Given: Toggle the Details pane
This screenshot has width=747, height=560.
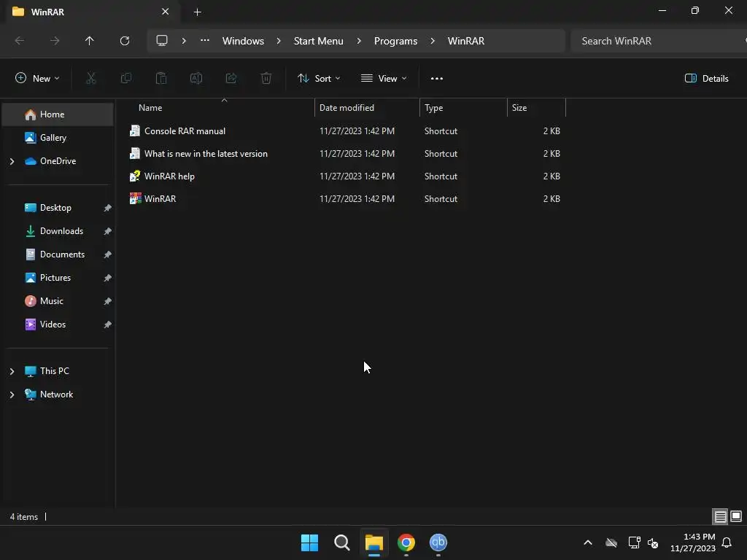Looking at the screenshot, I should click(706, 78).
